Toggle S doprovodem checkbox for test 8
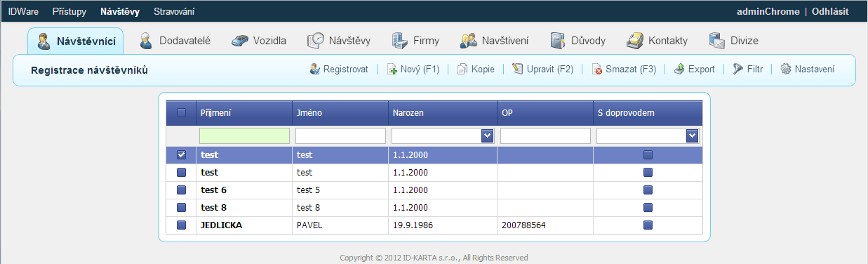Image resolution: width=868 pixels, height=264 pixels. [x=648, y=207]
